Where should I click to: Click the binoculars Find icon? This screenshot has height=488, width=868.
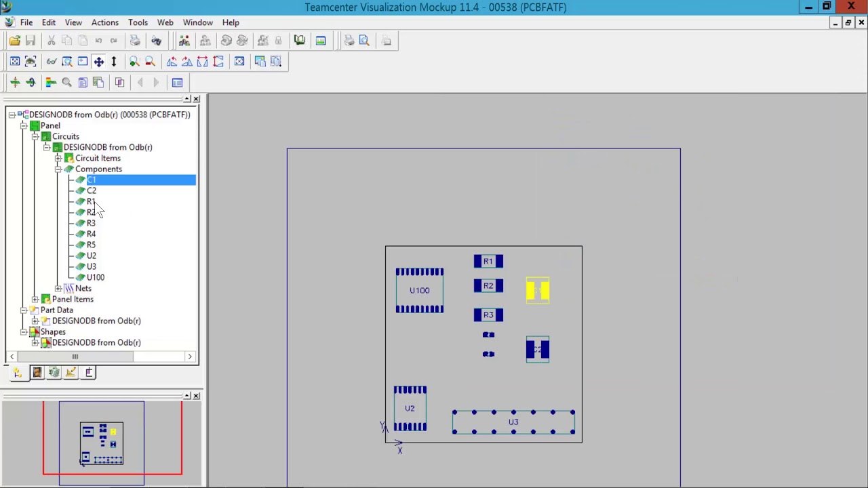click(156, 41)
